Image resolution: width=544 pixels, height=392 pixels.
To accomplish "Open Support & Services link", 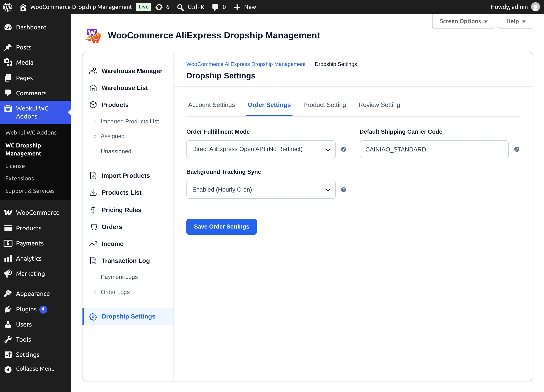I will click(30, 191).
